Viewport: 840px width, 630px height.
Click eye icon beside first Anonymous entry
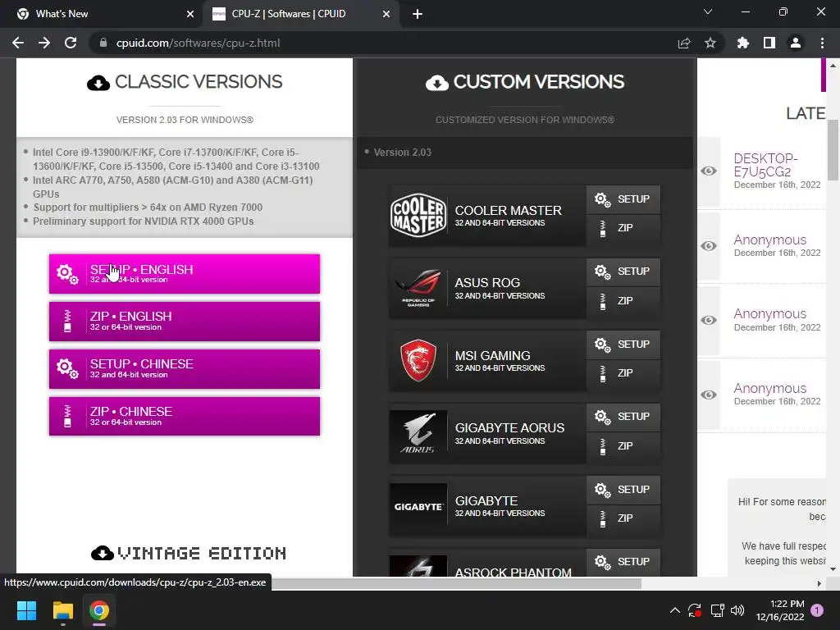pos(709,246)
